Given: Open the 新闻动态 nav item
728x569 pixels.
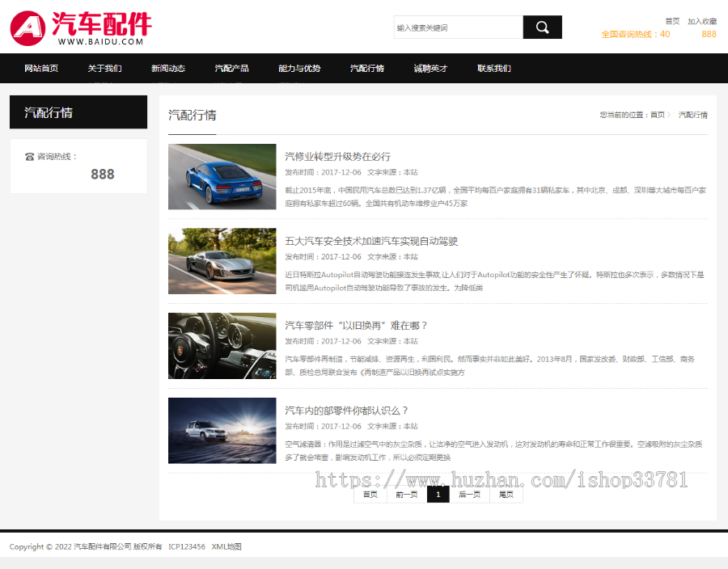Looking at the screenshot, I should (168, 68).
